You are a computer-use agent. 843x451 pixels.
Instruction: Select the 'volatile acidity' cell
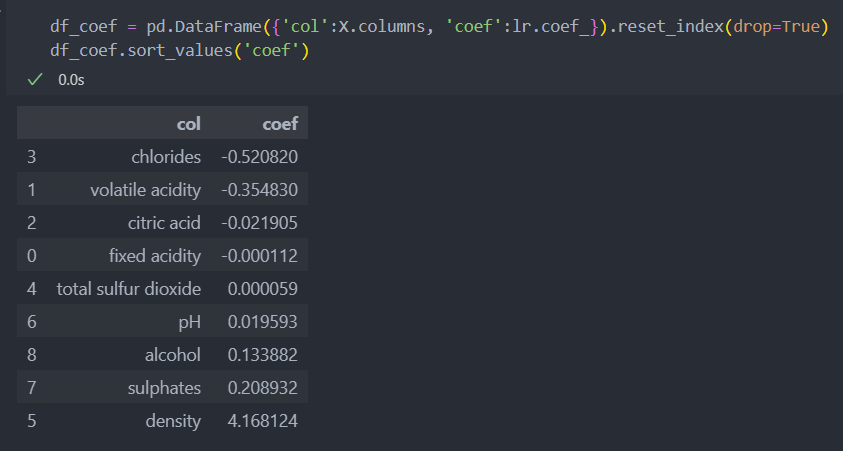point(145,190)
